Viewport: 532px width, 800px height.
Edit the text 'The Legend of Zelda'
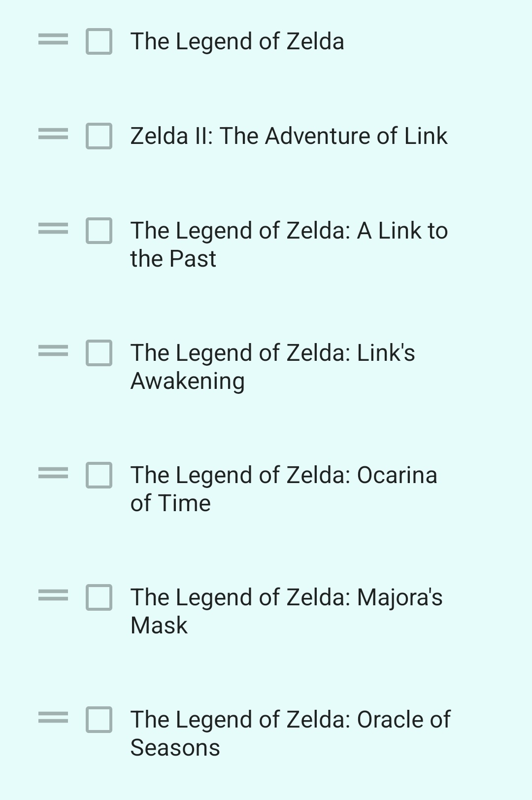[237, 41]
